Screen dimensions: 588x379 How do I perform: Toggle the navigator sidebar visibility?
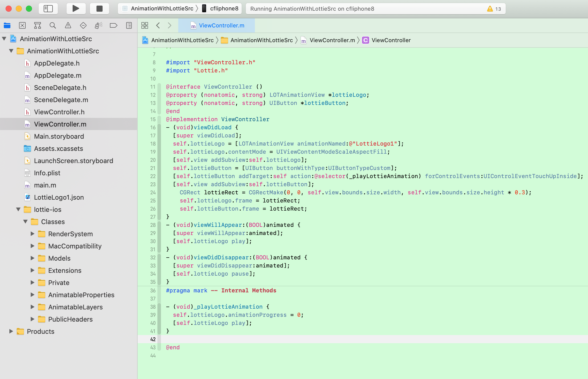click(x=48, y=9)
